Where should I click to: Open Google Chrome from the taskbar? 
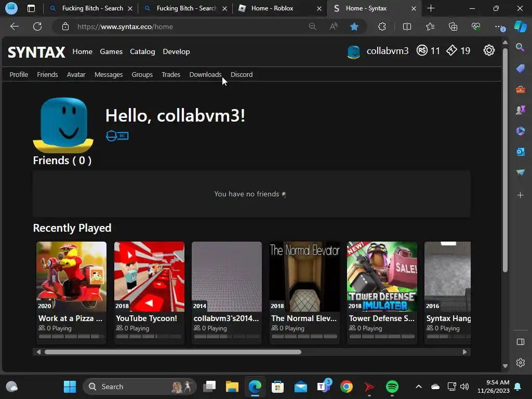coord(347,387)
